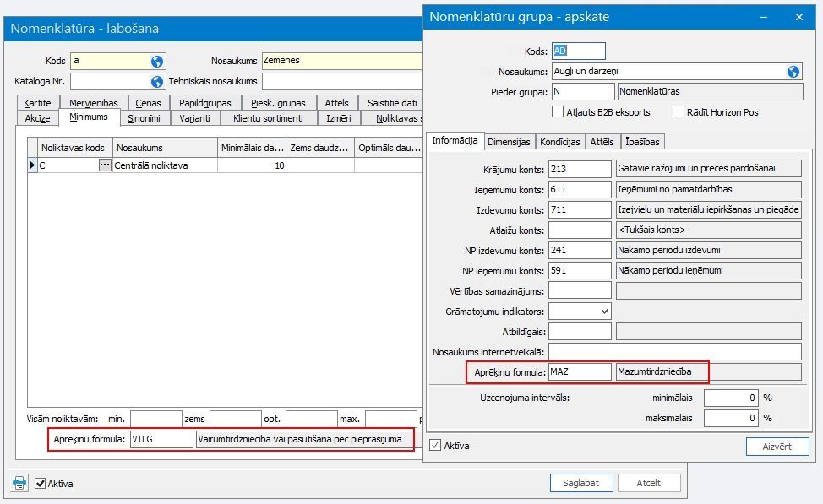Switch to the Kartīte tab
The height and width of the screenshot is (504, 823).
pyautogui.click(x=38, y=103)
